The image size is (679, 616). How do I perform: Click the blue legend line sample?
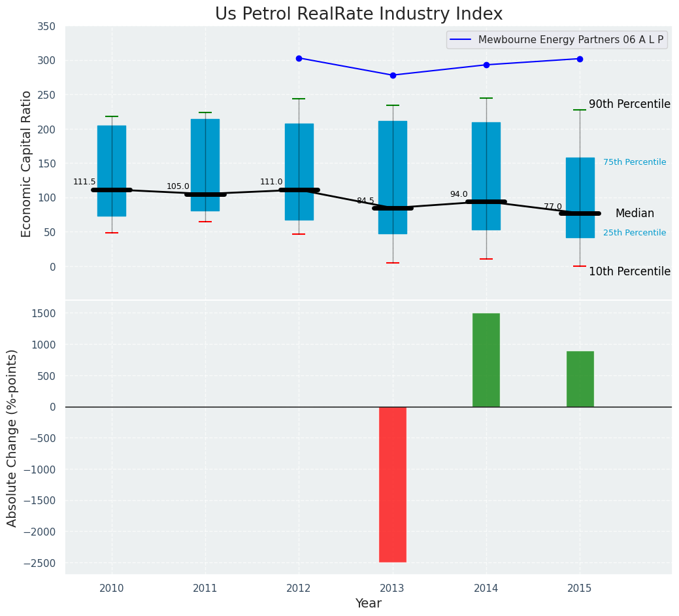[x=462, y=40]
